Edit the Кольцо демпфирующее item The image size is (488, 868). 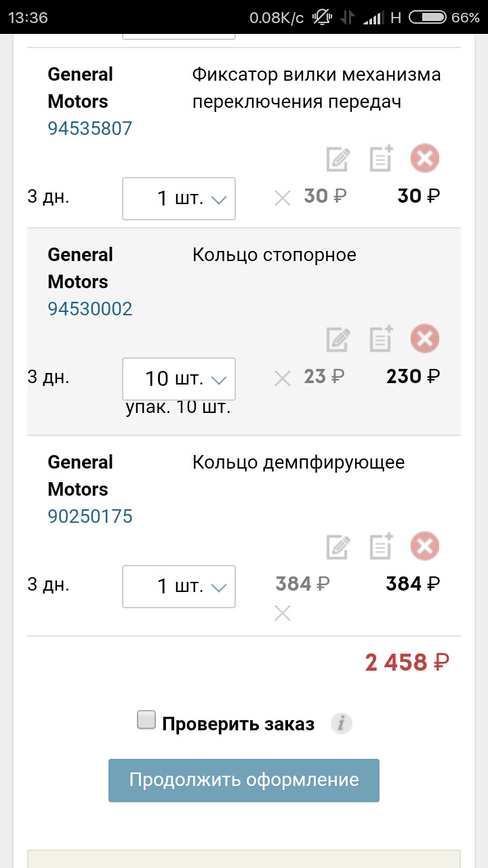tap(338, 547)
